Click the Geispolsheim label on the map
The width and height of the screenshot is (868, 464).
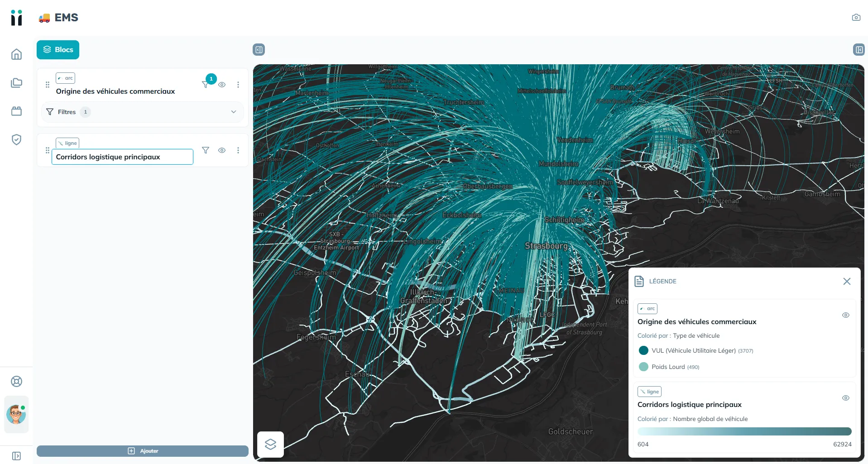(x=315, y=273)
